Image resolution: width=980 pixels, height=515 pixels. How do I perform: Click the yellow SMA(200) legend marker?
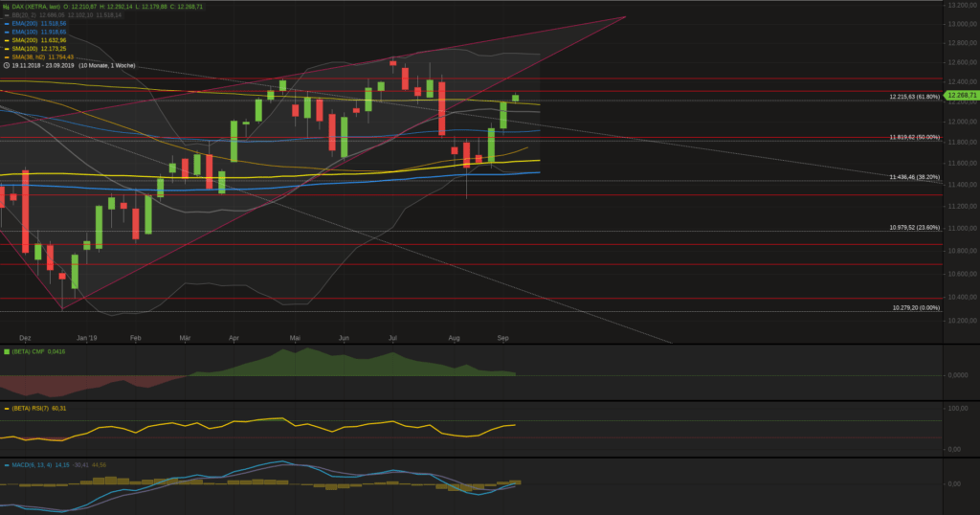pos(7,40)
